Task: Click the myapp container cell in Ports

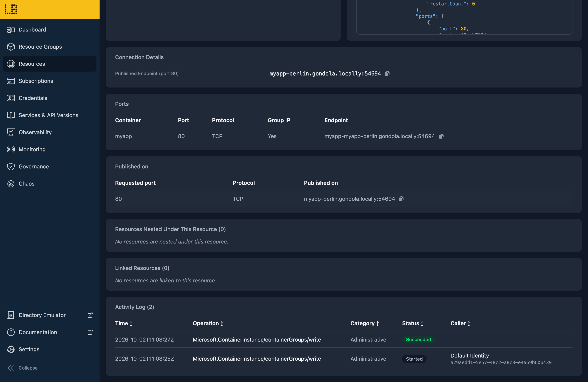Action: [123, 136]
